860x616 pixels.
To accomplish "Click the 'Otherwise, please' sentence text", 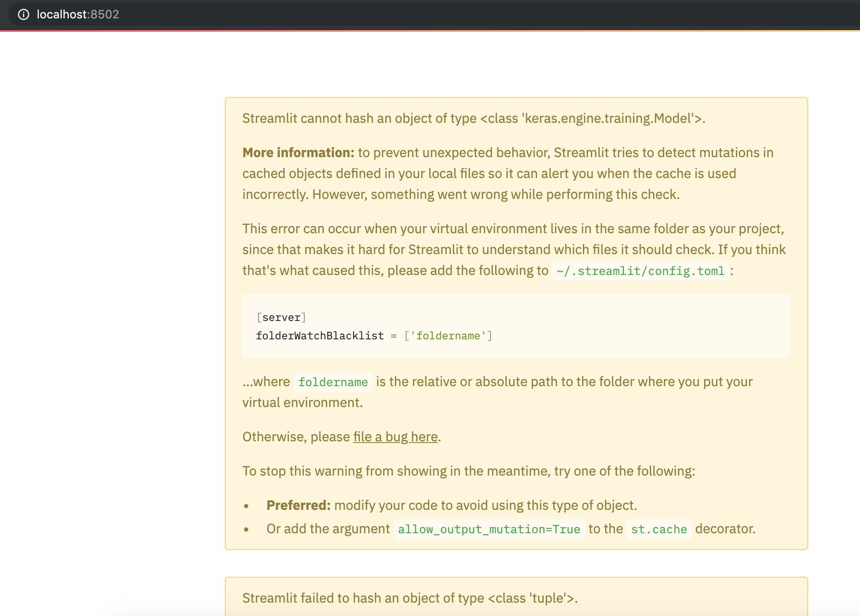I will point(296,436).
